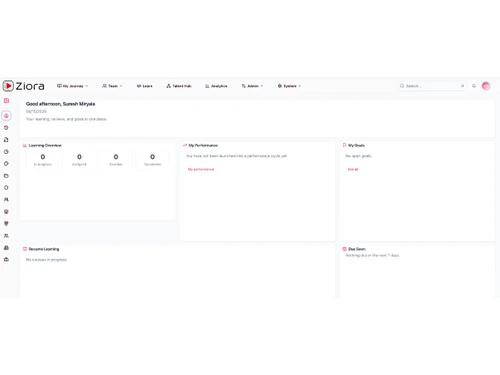Clear the search box with the X

(x=462, y=86)
